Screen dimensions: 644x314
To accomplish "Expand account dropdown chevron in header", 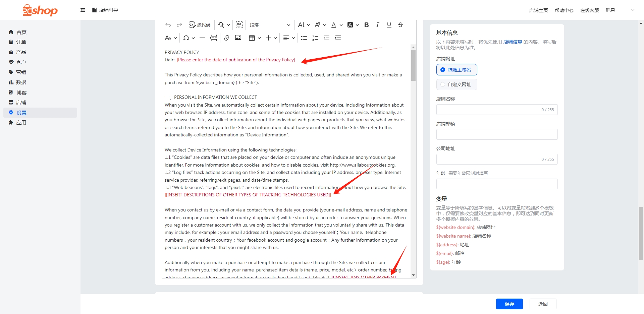I will point(633,10).
